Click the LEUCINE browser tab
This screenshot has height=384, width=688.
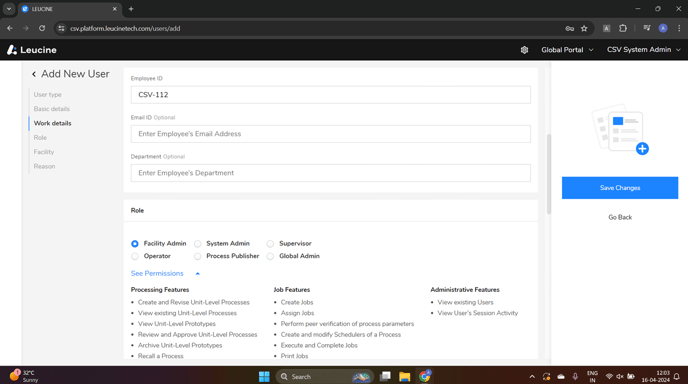pyautogui.click(x=70, y=9)
